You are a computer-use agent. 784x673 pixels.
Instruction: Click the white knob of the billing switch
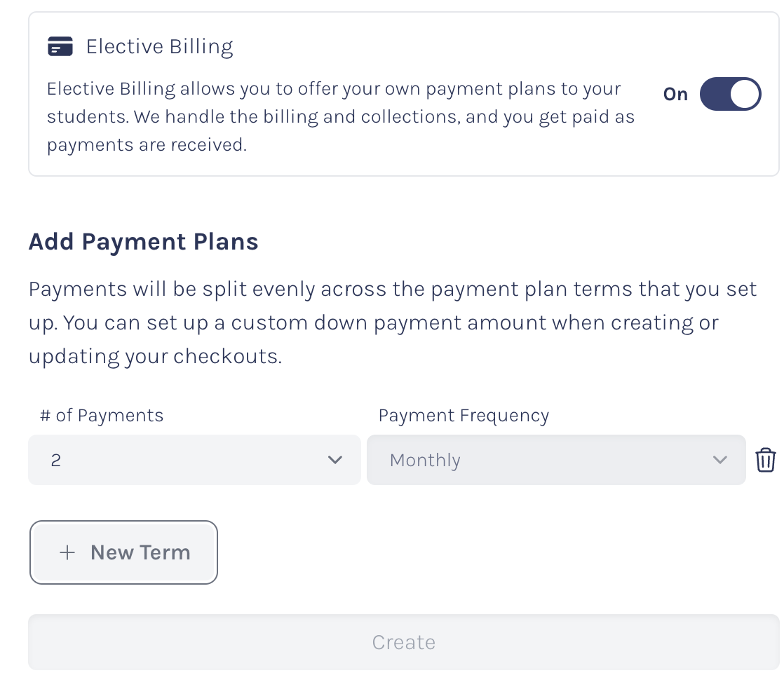pyautogui.click(x=745, y=94)
